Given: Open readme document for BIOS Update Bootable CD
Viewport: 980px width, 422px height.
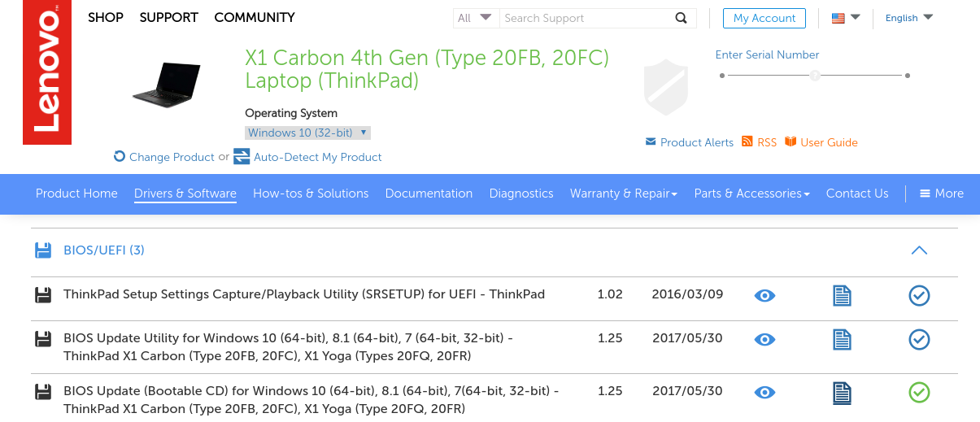Looking at the screenshot, I should point(842,393).
